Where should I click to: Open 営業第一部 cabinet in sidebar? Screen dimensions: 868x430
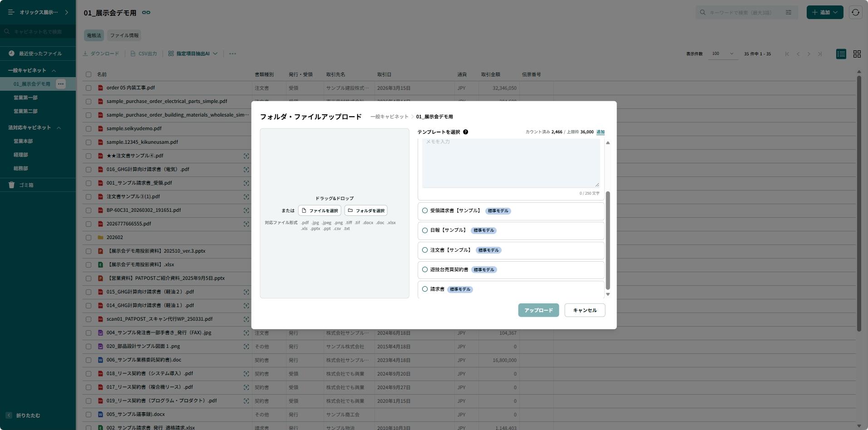coord(26,98)
